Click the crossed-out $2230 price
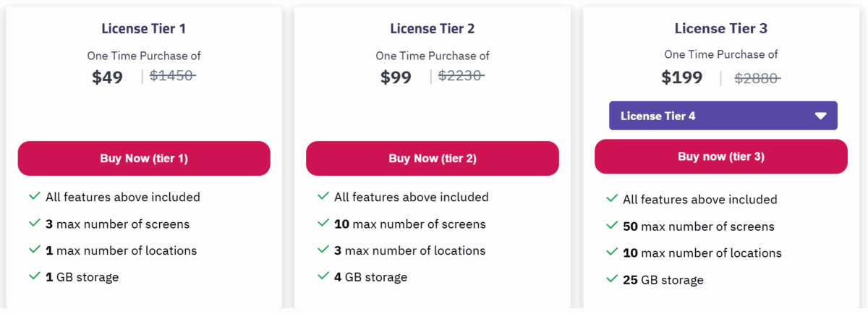868x314 pixels. pyautogui.click(x=461, y=76)
